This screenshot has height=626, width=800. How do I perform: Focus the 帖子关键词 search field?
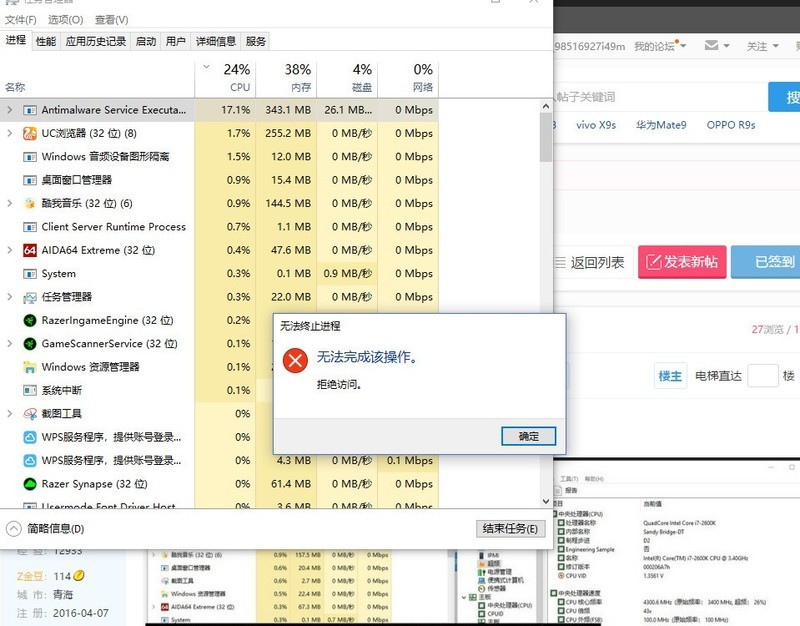click(660, 97)
